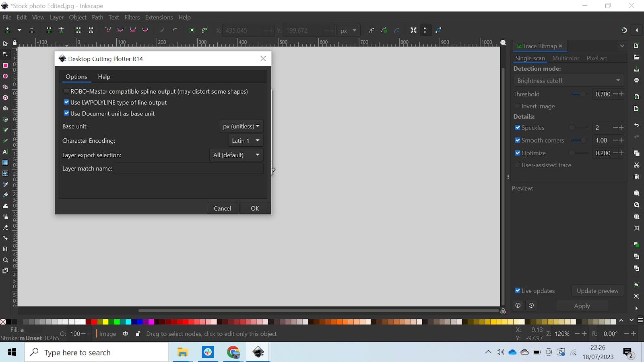Select the Multicolor scan mode tab

tap(566, 58)
